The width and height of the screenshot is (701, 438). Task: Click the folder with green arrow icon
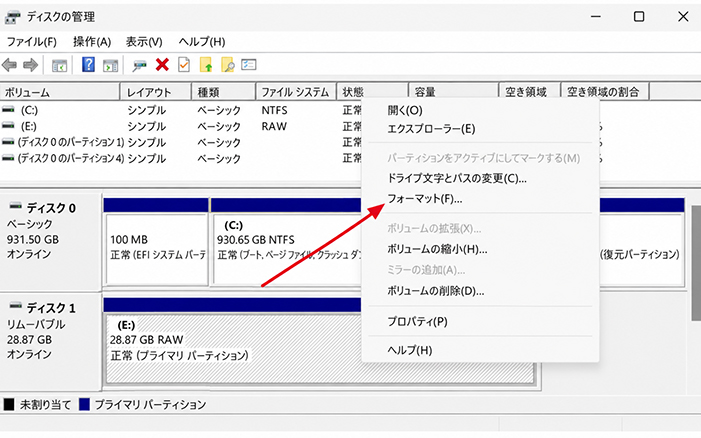pos(206,65)
